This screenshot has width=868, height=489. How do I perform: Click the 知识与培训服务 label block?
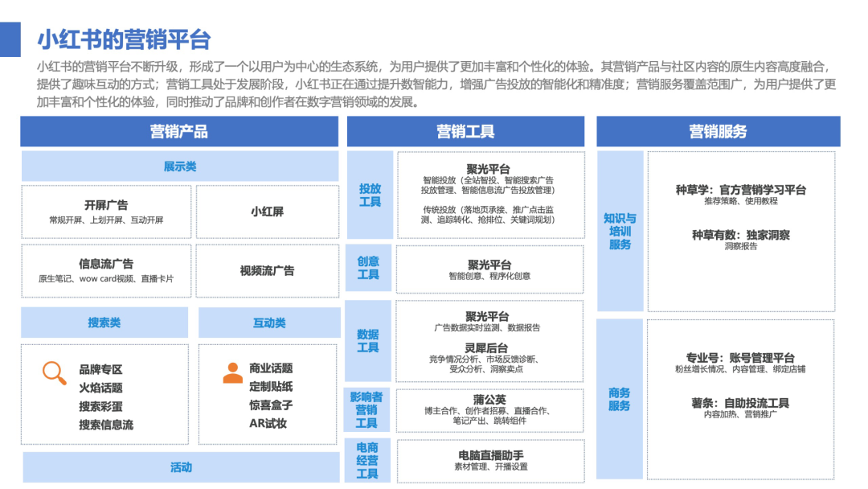(620, 231)
